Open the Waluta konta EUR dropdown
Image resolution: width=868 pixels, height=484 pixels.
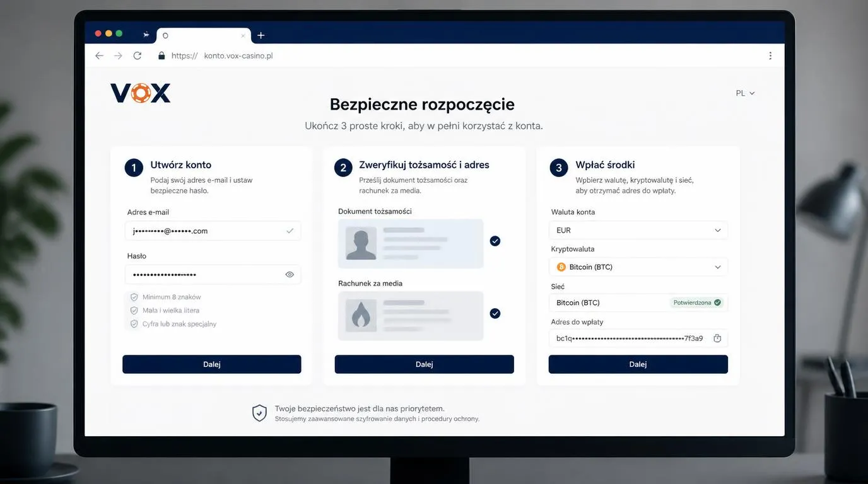click(638, 231)
